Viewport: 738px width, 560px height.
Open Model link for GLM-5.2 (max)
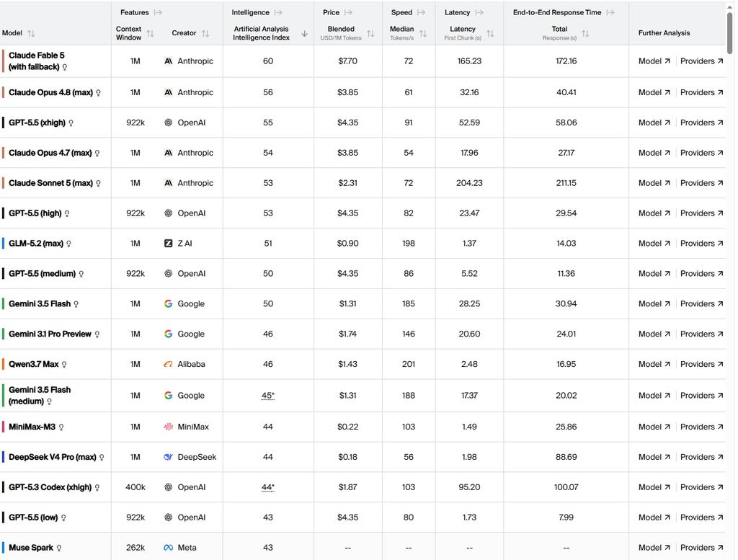(x=654, y=244)
